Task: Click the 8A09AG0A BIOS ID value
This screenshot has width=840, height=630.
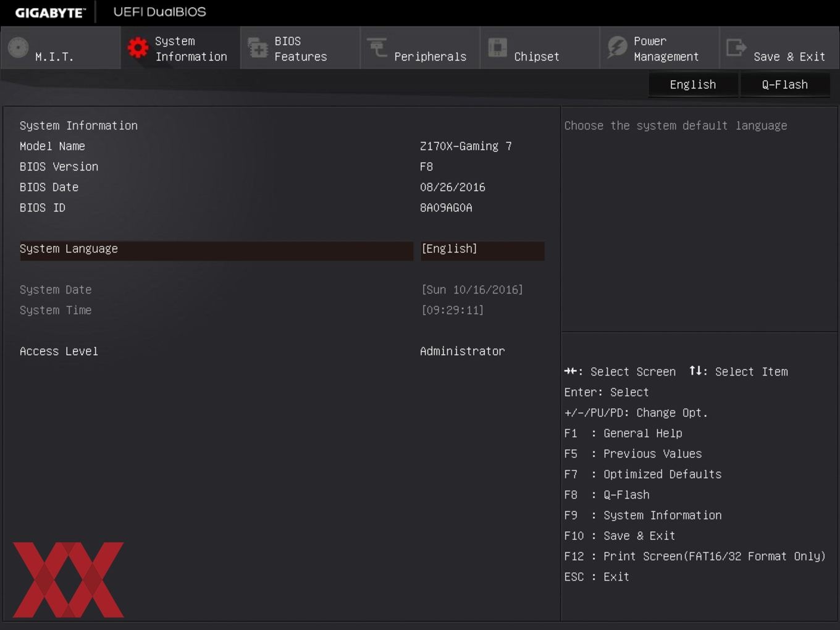Action: click(446, 208)
